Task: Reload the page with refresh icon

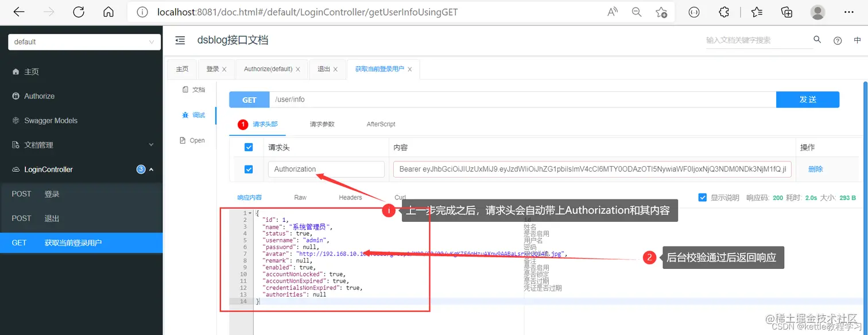Action: coord(79,11)
